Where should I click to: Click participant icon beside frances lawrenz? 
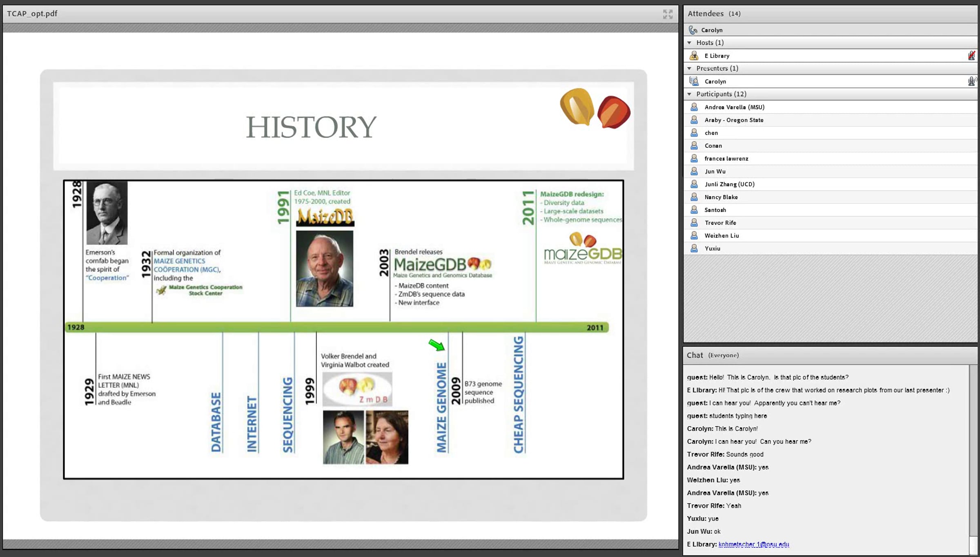click(x=694, y=159)
